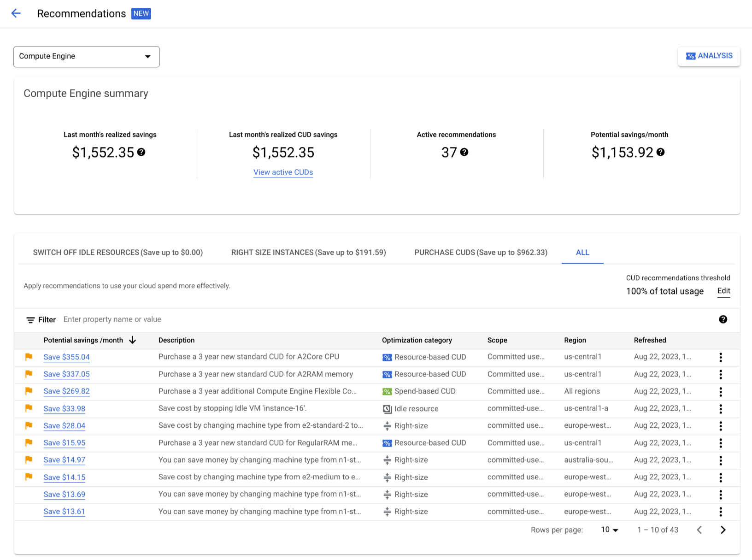Open more actions for Save $13.69 row
The width and height of the screenshot is (752, 560).
pyautogui.click(x=721, y=495)
